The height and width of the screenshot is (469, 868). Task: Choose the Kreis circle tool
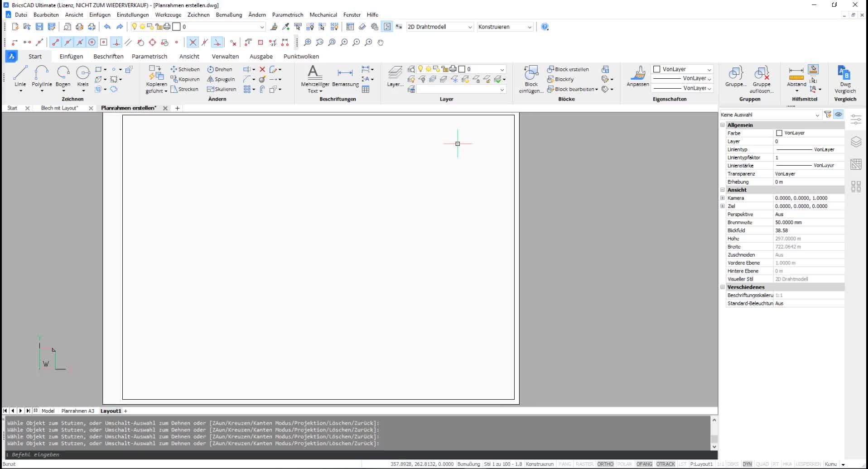(x=83, y=76)
